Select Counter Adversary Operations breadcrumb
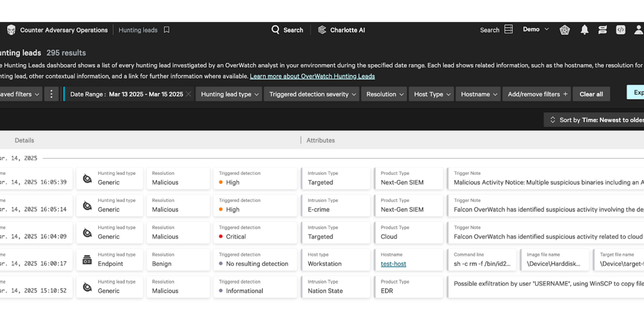 (64, 30)
